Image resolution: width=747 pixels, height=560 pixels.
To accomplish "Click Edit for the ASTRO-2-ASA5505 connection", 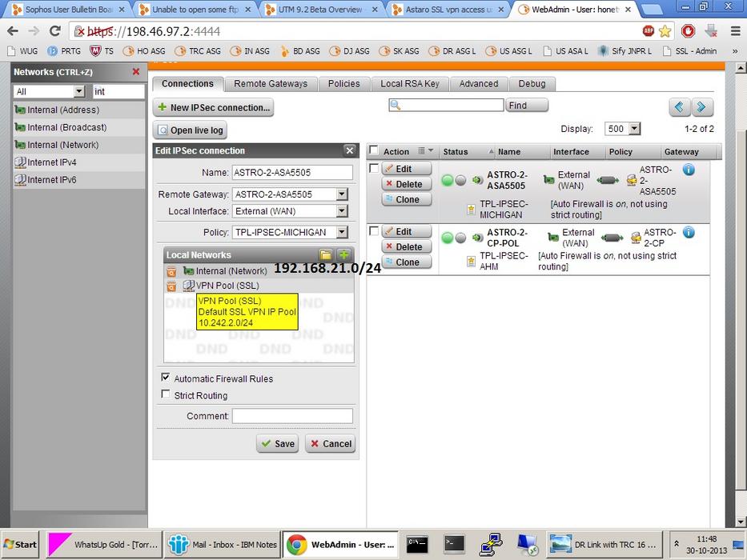I will [407, 169].
